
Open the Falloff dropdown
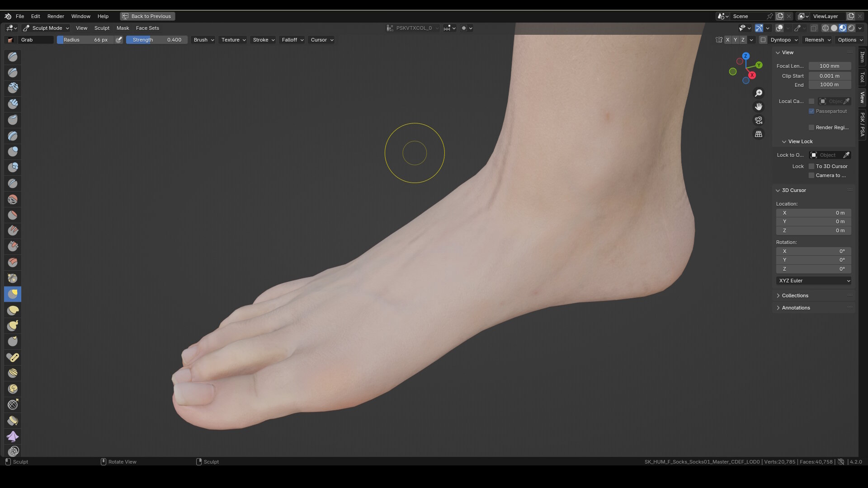coord(292,40)
